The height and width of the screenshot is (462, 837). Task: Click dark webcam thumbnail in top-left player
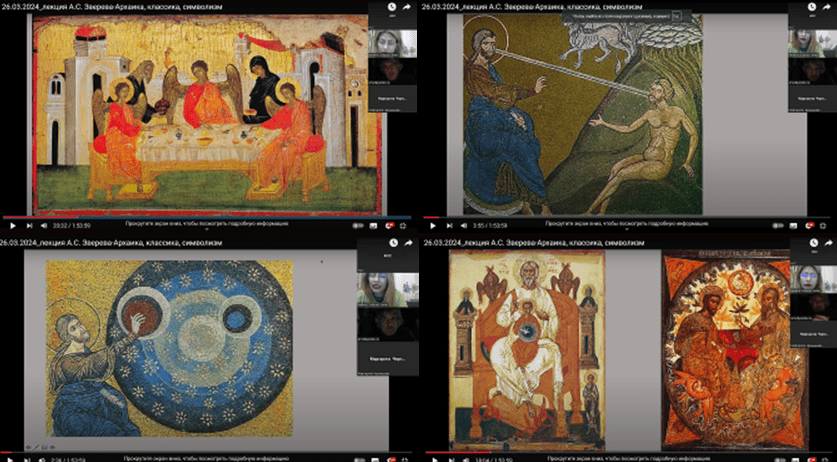pos(392,71)
